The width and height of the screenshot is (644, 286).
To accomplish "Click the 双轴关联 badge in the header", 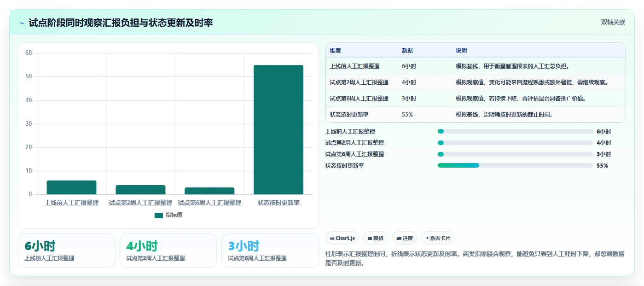I will pos(613,23).
